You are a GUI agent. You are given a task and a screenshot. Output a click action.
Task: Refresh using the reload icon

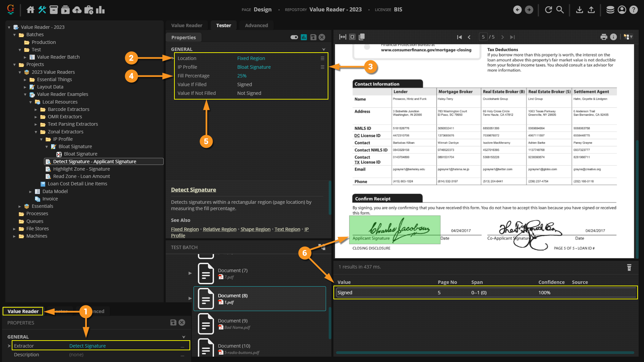click(548, 10)
